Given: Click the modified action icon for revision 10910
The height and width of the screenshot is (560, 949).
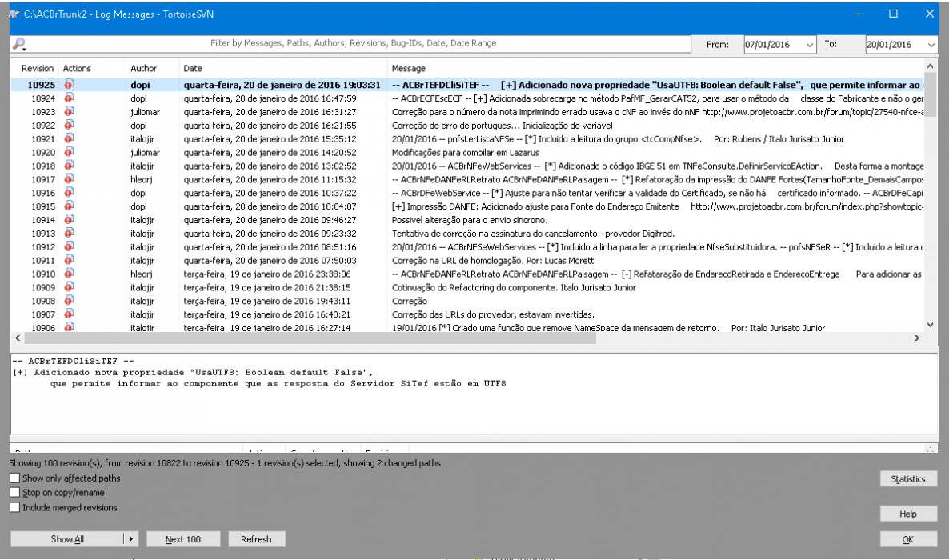Looking at the screenshot, I should tap(69, 274).
